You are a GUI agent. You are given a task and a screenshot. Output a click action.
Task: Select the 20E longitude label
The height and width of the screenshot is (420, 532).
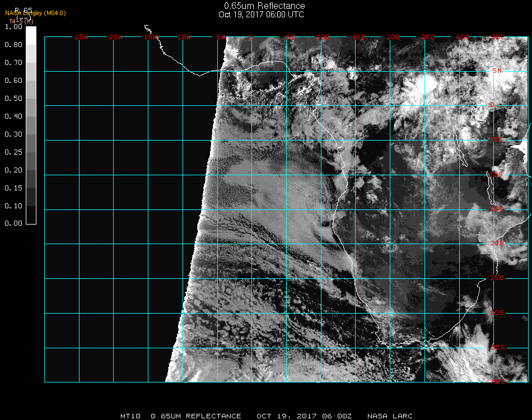pos(394,37)
